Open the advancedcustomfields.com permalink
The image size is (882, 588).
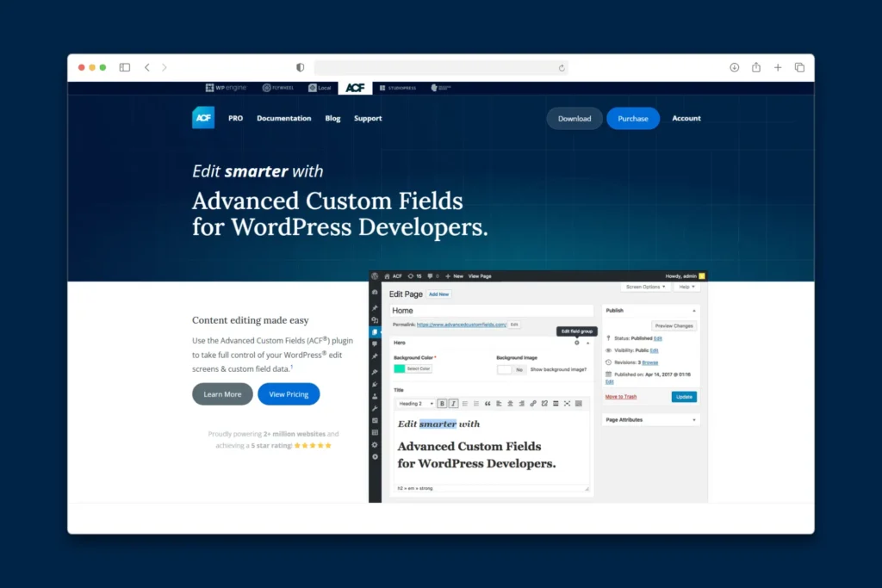462,325
